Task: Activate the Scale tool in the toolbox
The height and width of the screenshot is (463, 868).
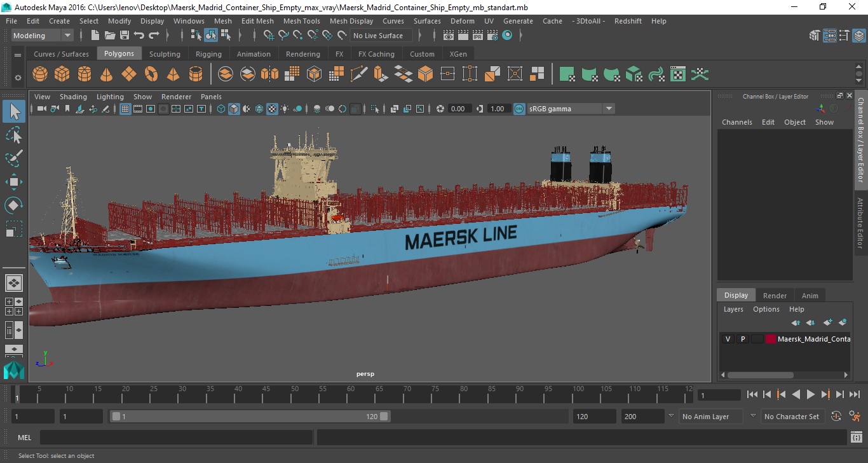Action: (14, 229)
